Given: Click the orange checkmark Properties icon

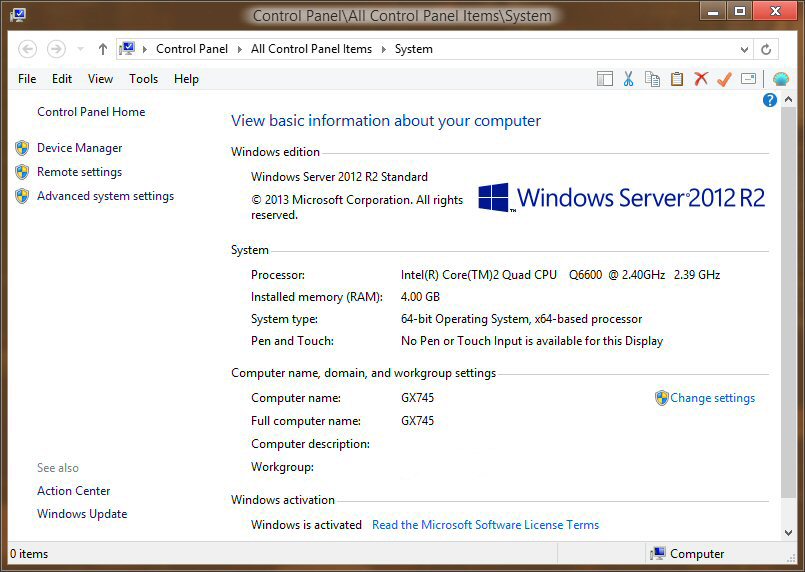Looking at the screenshot, I should [x=724, y=79].
